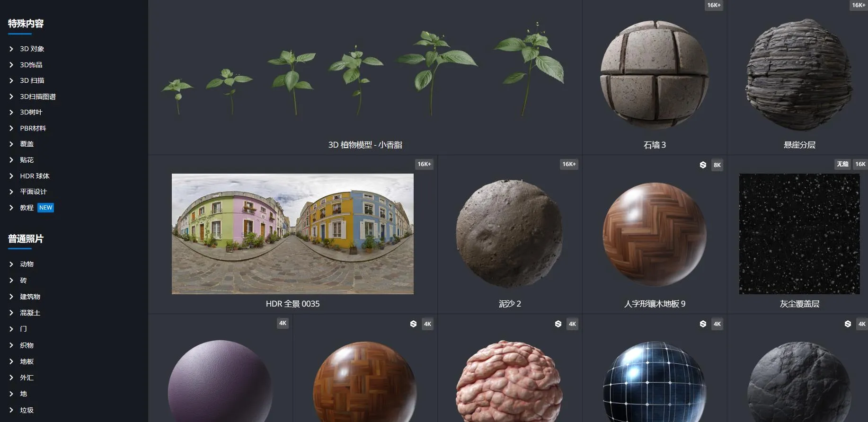
Task: Go to the 混凝土 photo category
Action: point(30,313)
